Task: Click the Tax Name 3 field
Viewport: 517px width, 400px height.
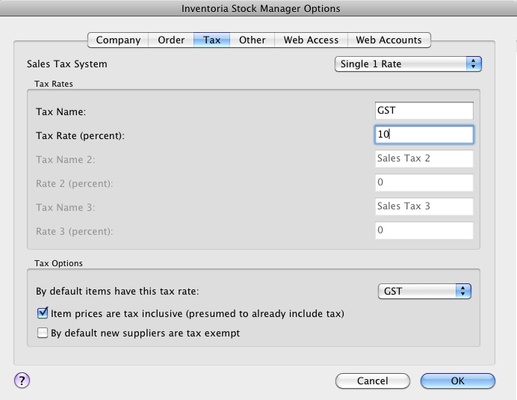Action: tap(424, 207)
